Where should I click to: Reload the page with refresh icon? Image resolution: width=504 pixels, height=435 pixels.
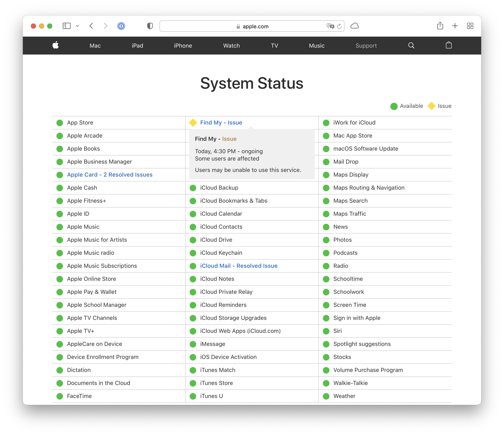coord(339,26)
